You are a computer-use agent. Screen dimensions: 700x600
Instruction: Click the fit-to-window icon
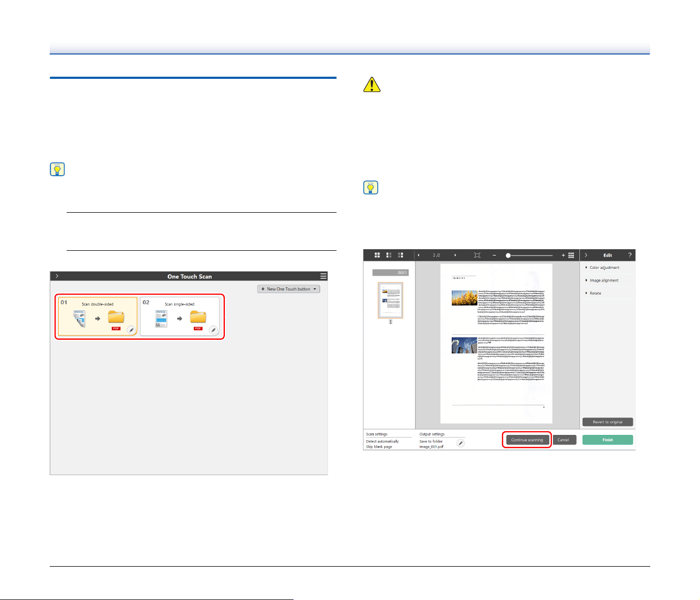[477, 255]
